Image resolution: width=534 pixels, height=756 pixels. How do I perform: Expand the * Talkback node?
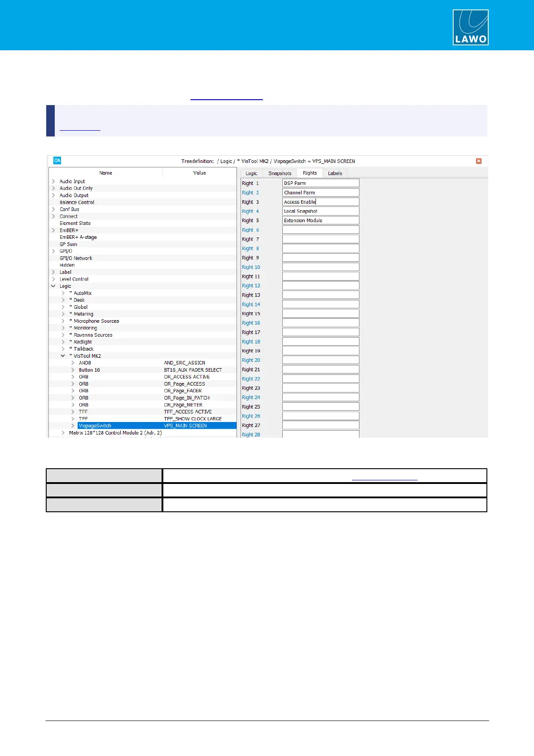(63, 349)
